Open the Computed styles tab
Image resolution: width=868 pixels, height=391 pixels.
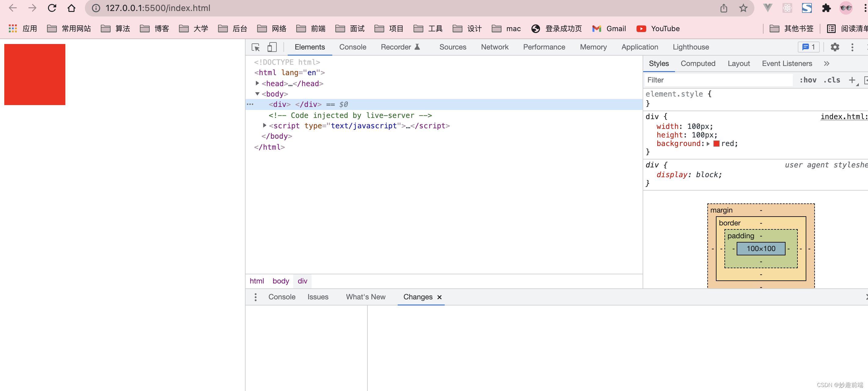[698, 64]
